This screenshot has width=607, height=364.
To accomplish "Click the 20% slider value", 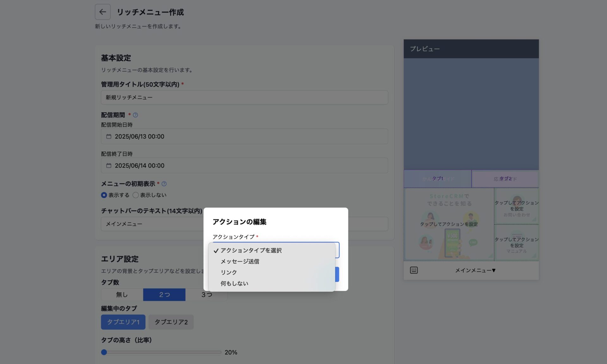I will pyautogui.click(x=231, y=352).
